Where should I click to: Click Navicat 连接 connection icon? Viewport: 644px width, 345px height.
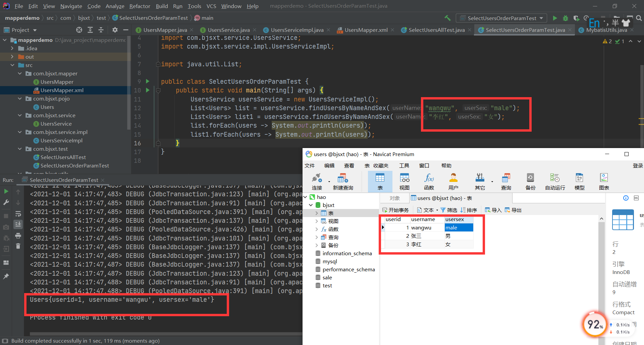317,182
